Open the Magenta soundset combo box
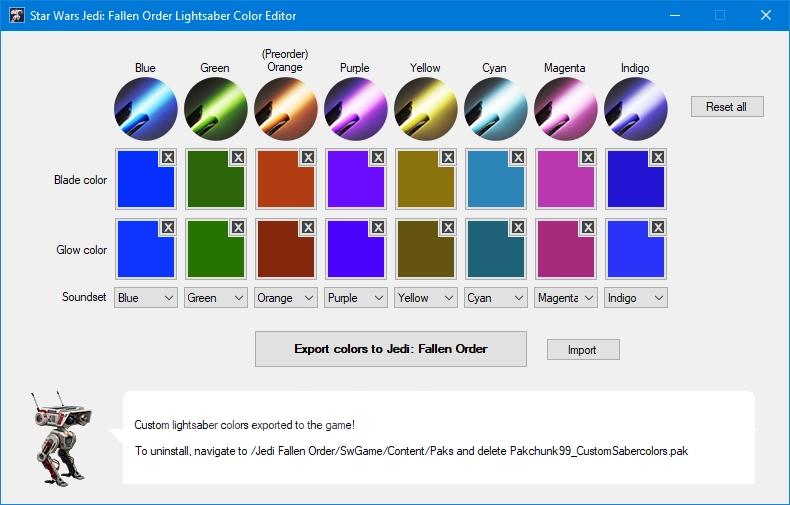The image size is (790, 505). pos(566,298)
